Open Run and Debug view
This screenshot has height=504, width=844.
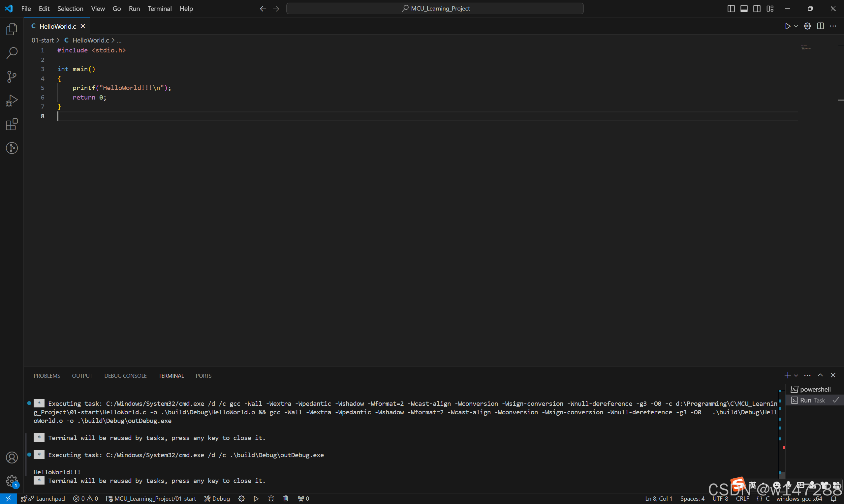pyautogui.click(x=12, y=101)
